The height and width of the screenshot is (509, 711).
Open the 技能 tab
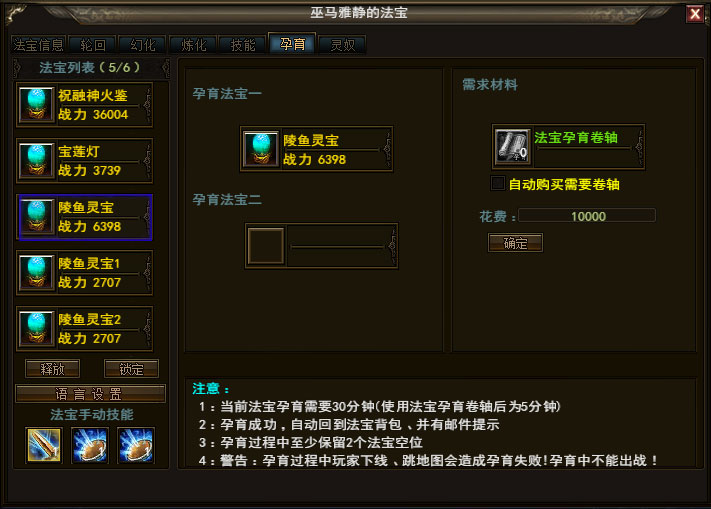(243, 45)
